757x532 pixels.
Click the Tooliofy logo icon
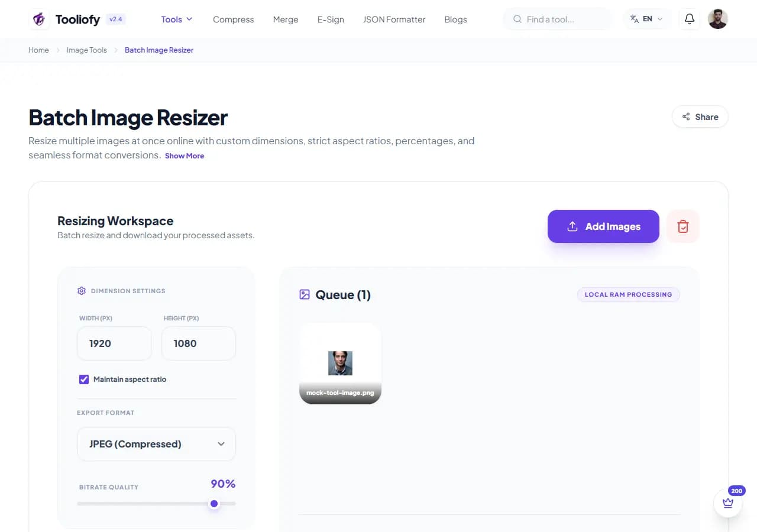click(x=39, y=19)
